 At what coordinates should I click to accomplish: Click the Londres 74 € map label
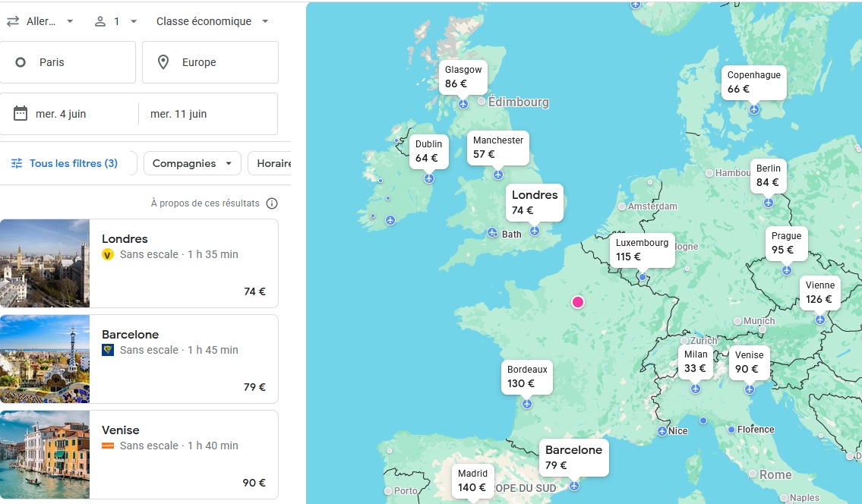(535, 202)
